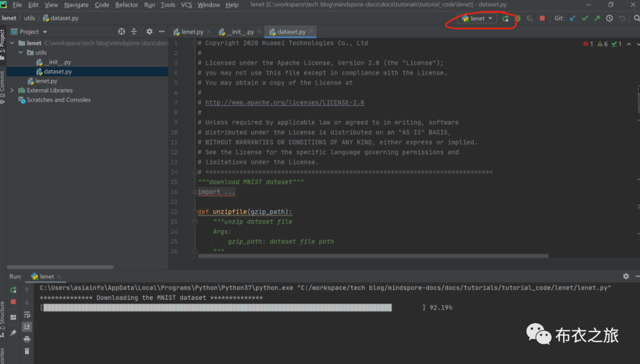Open the File menu
This screenshot has height=364, width=640.
(17, 5)
